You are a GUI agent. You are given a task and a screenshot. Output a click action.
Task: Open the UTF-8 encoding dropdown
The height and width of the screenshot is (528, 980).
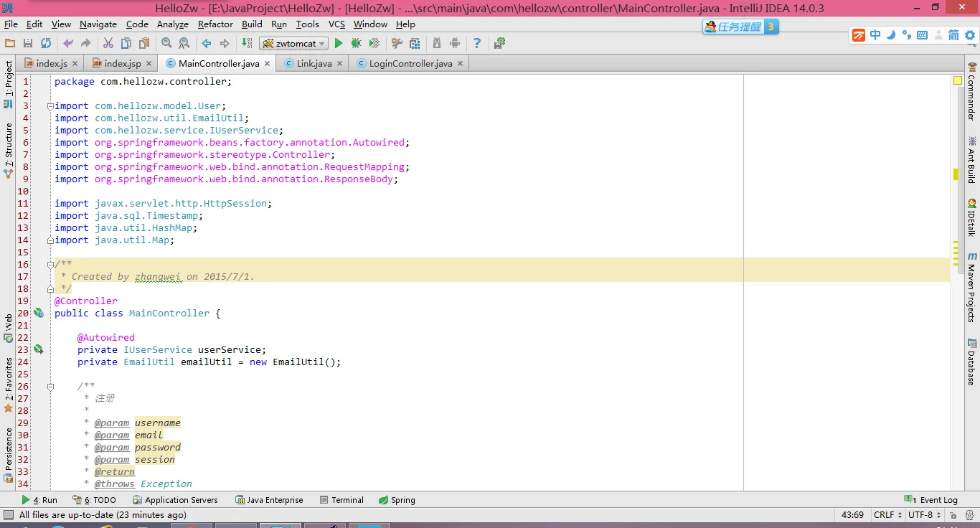pyautogui.click(x=925, y=515)
